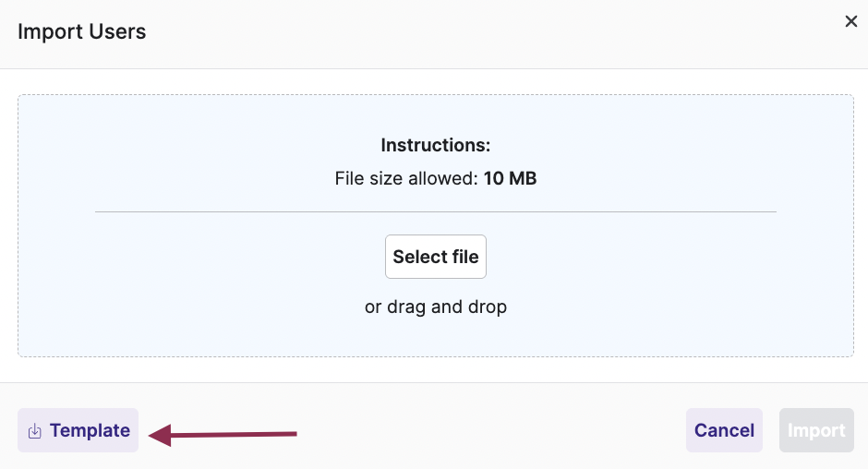
Task: Close the Import Users dialog
Action: tap(851, 21)
